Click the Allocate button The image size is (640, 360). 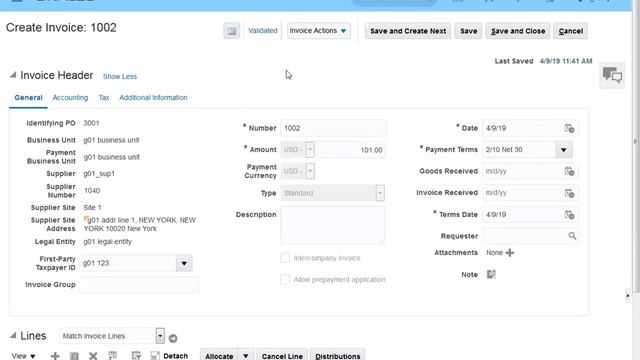click(219, 356)
